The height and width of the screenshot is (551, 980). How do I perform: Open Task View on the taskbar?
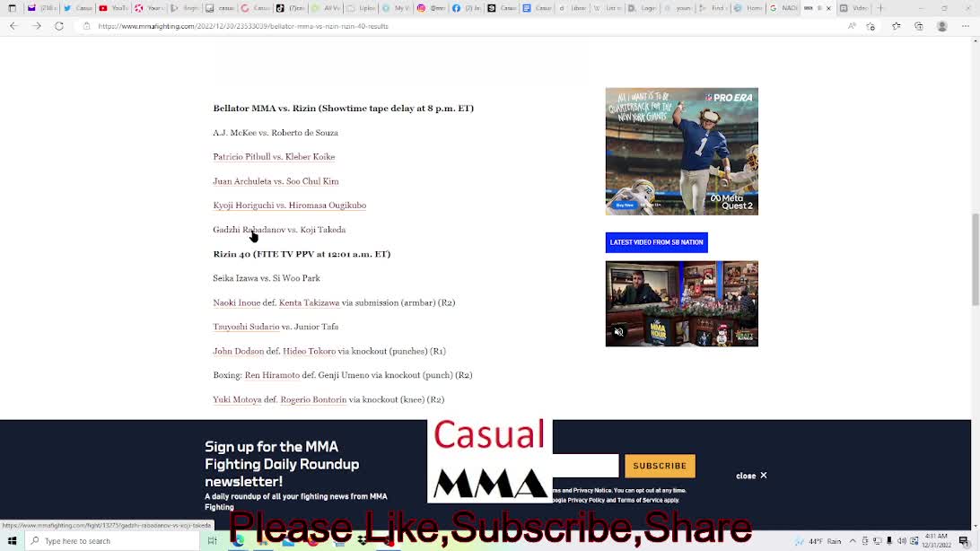(212, 541)
